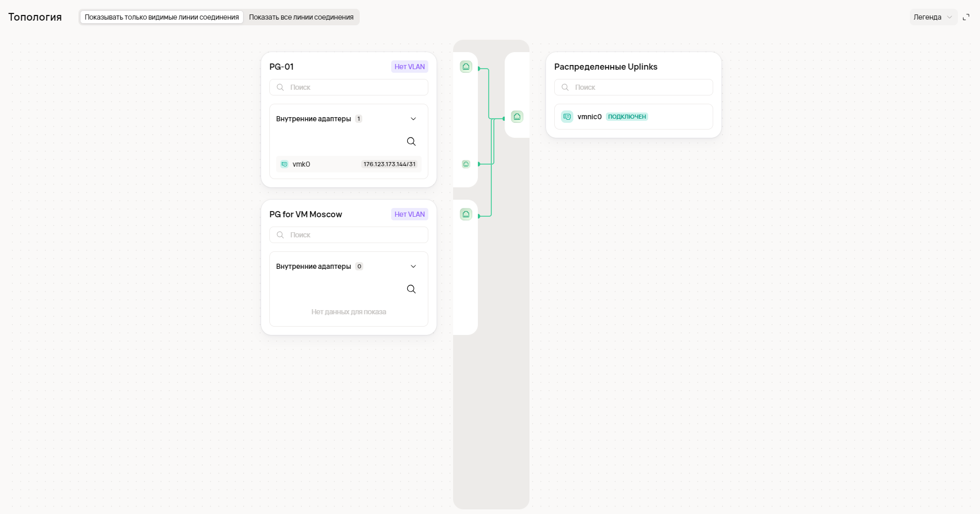
Task: Expand topology view to fullscreen
Action: 966,17
